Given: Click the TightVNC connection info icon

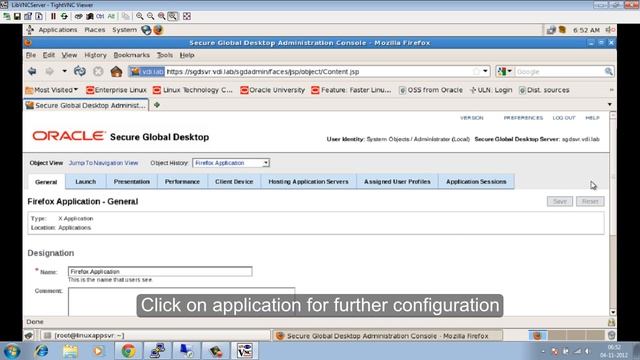Looking at the screenshot, I should coord(39,16).
